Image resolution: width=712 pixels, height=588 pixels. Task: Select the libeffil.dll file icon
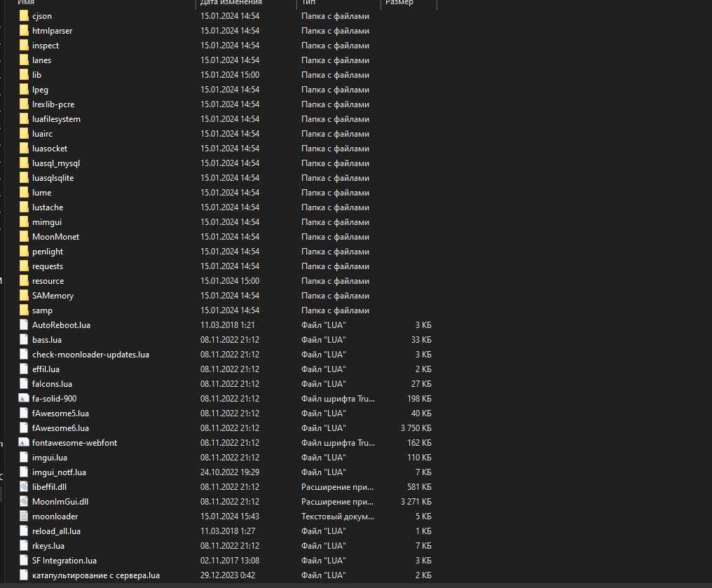(25, 487)
